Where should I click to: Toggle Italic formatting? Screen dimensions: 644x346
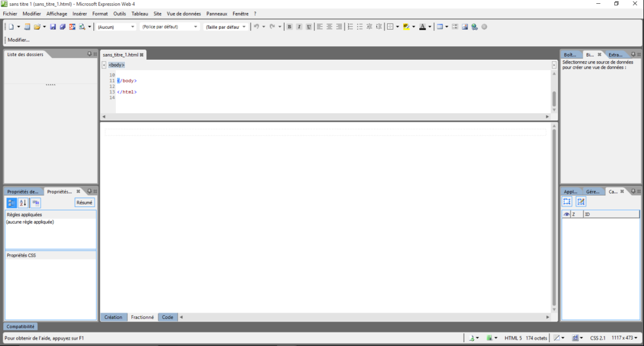[299, 27]
